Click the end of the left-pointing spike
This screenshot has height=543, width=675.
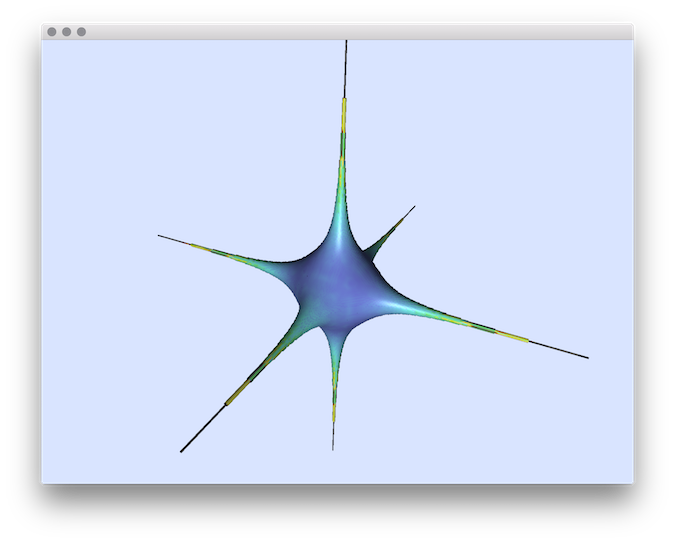pos(160,236)
